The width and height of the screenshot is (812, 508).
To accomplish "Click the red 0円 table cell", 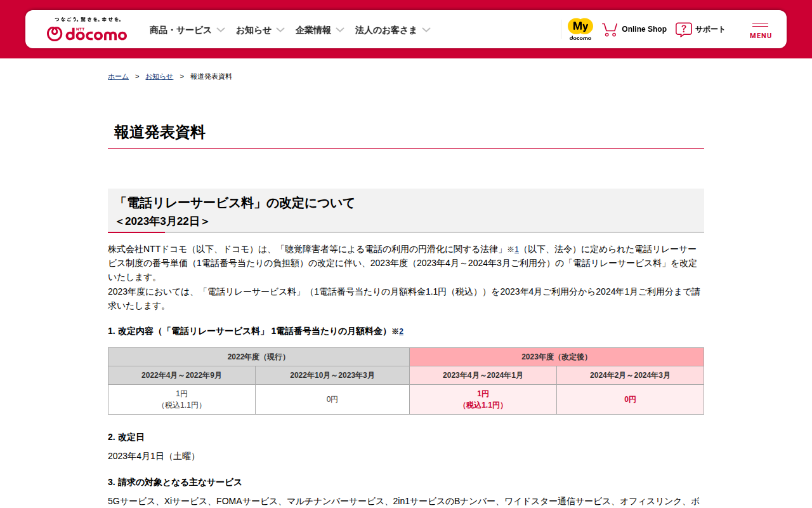I will 630,399.
